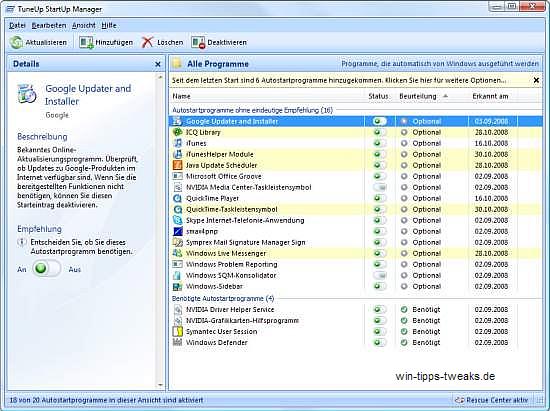Click the iTunes music note icon

[x=178, y=143]
